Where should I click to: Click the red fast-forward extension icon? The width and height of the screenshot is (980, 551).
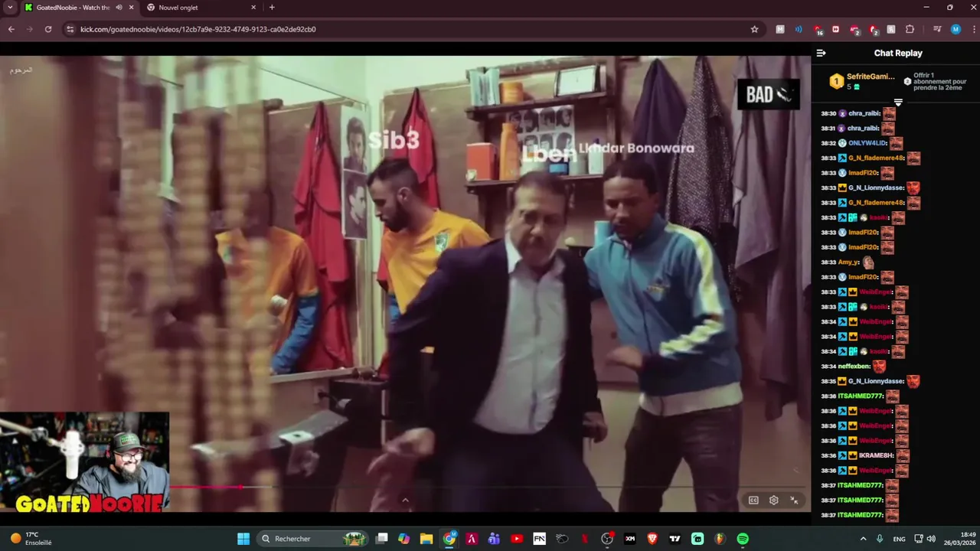click(835, 29)
